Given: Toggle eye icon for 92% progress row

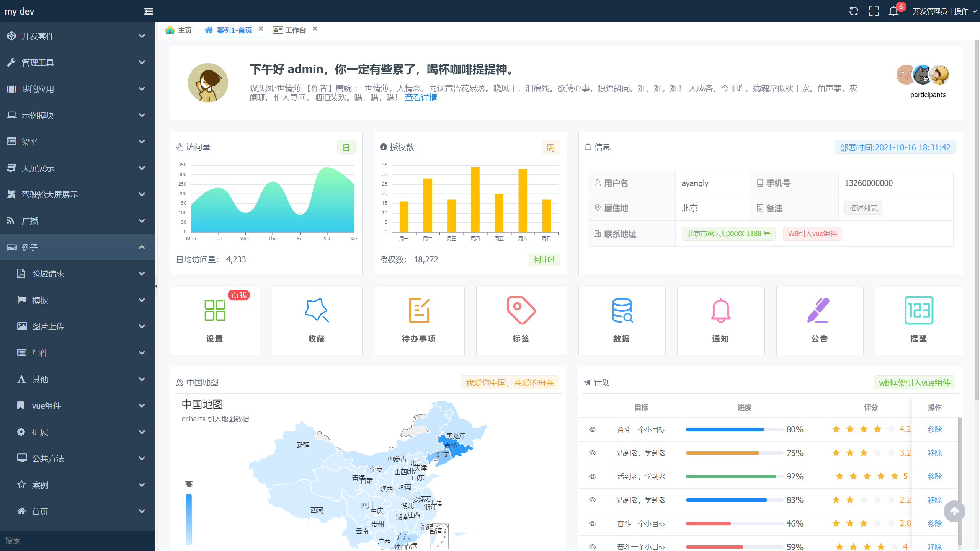Looking at the screenshot, I should [593, 476].
